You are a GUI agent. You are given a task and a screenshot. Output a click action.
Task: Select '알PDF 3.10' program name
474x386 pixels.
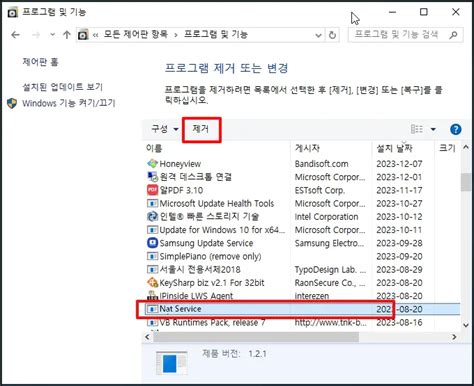[x=181, y=190]
